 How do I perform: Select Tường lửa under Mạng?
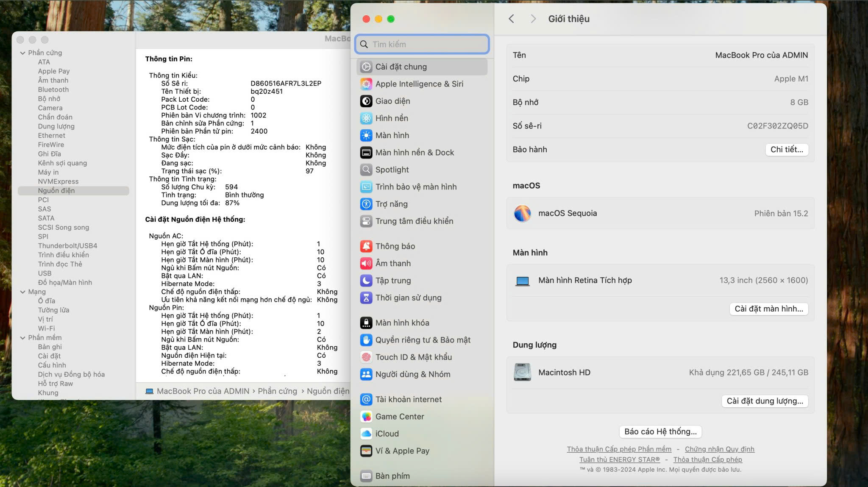point(53,310)
